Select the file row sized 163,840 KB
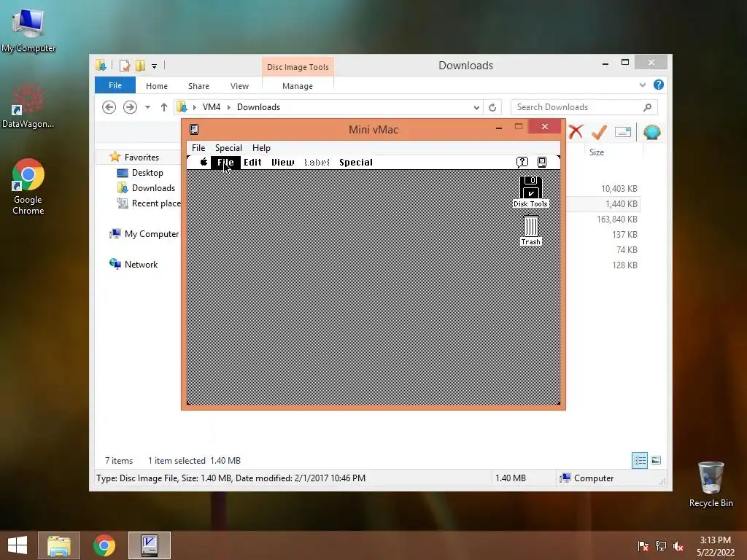Screen dimensions: 747x560 (x=603, y=219)
